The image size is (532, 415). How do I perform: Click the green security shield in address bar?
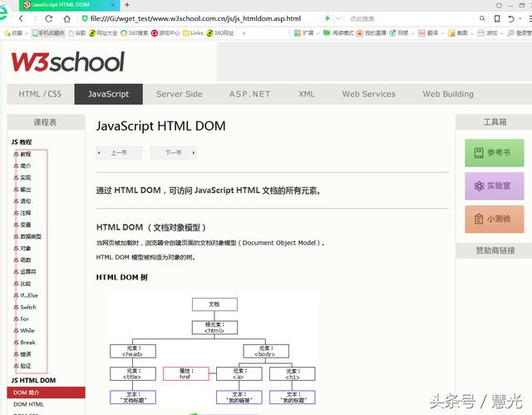pos(85,18)
